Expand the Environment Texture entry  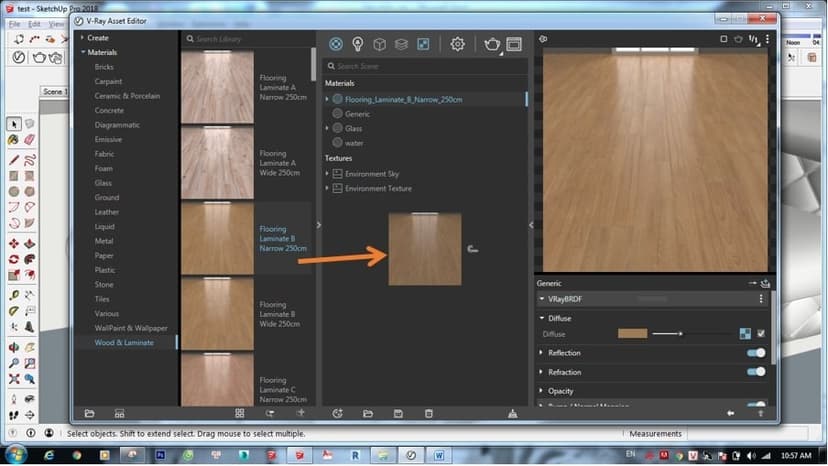[327, 188]
